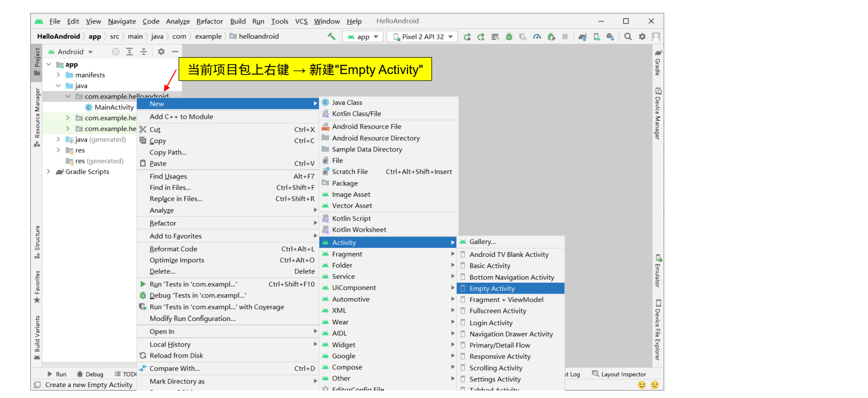The width and height of the screenshot is (868, 398).
Task: Click the Debug app bug icon
Action: tap(509, 37)
